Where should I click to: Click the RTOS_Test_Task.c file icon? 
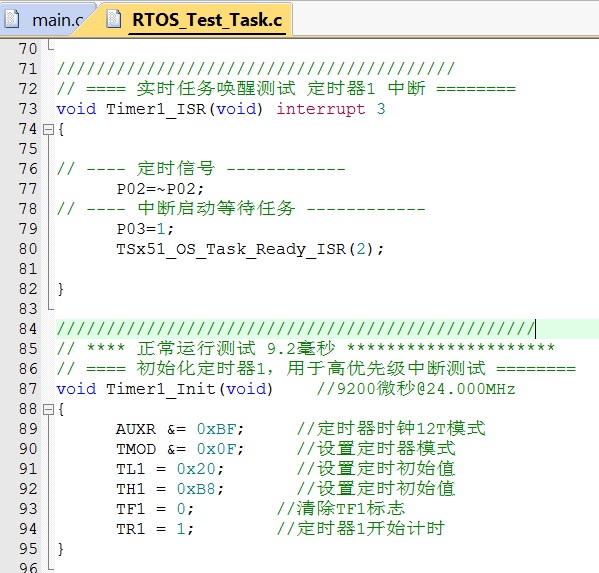[x=113, y=19]
